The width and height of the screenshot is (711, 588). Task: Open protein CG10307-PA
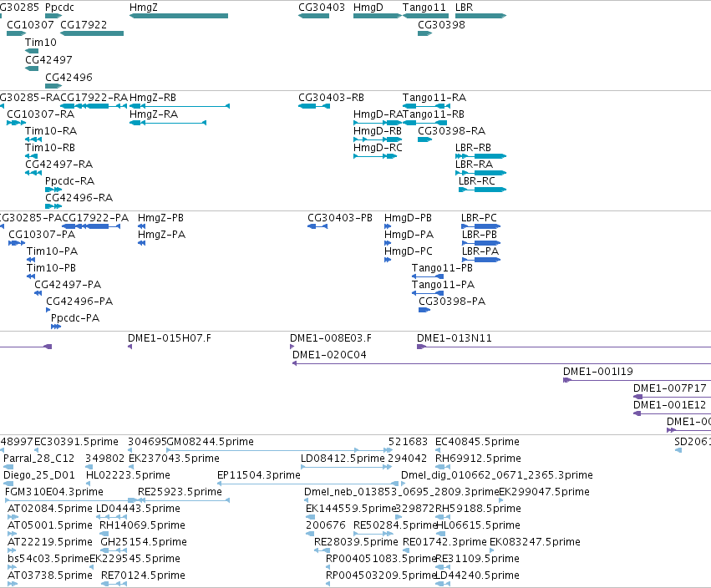[17, 243]
